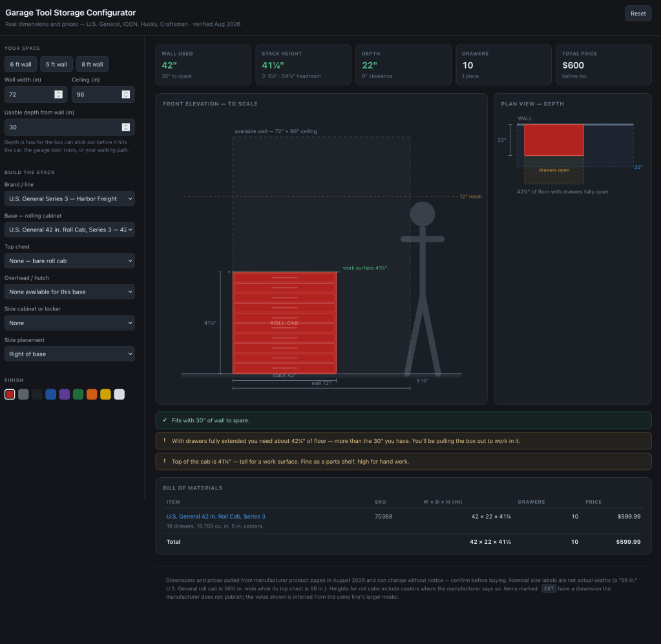Click the Stack Height 41¼" stat card
This screenshot has height=644, width=661.
pyautogui.click(x=304, y=65)
